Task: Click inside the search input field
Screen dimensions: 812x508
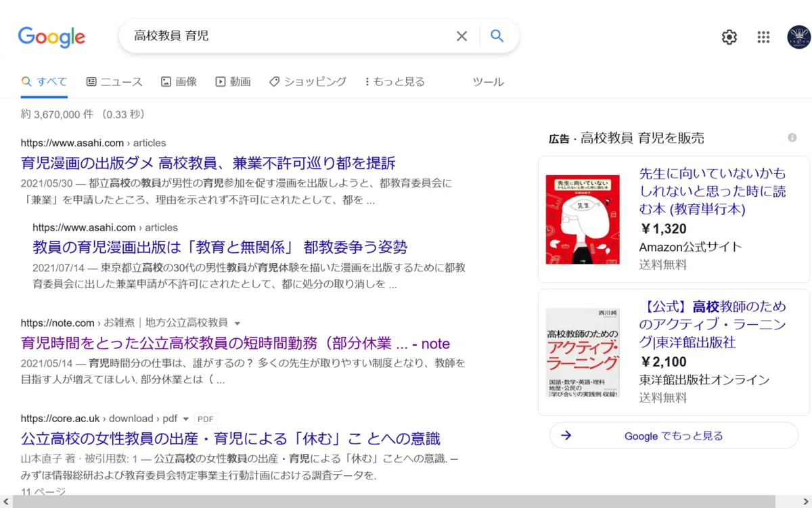Action: click(x=291, y=37)
